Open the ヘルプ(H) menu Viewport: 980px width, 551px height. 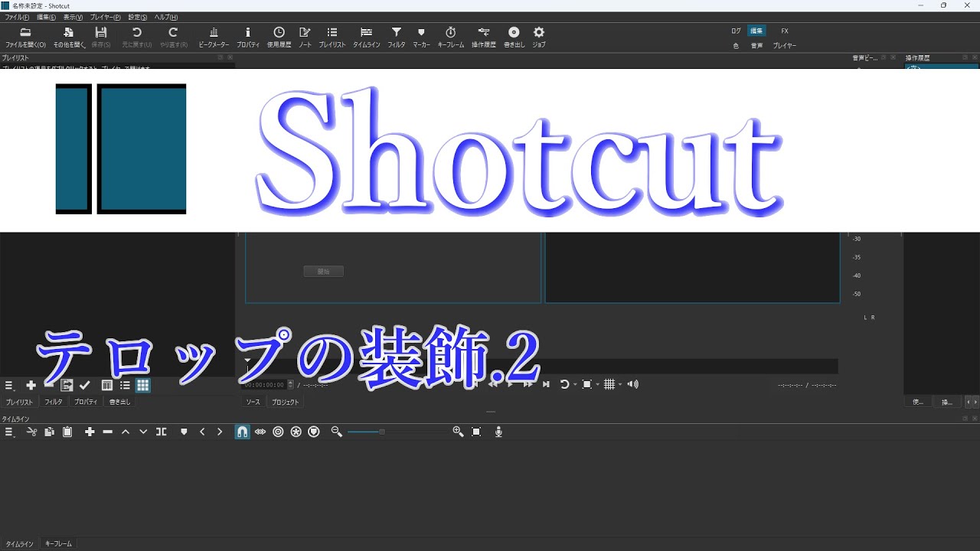pyautogui.click(x=166, y=17)
